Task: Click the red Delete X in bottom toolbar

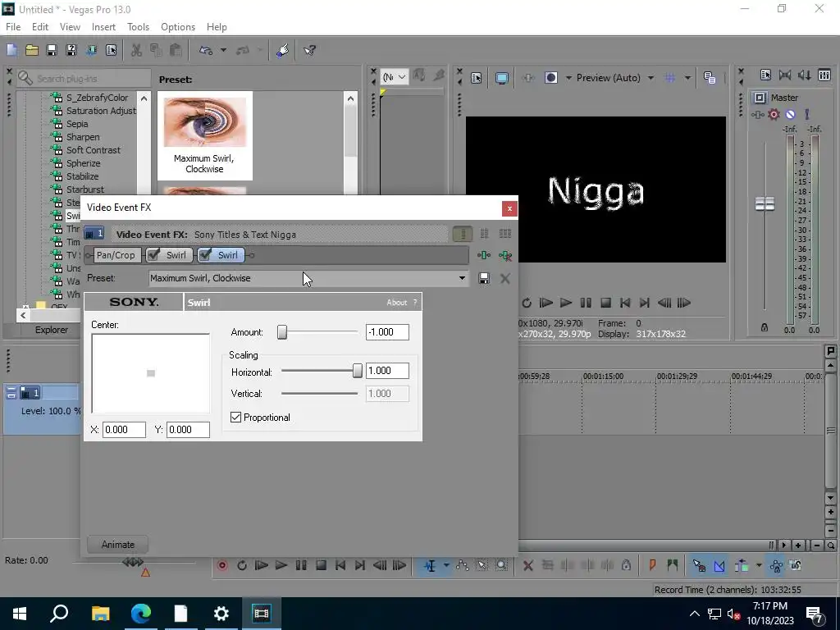Action: point(527,565)
